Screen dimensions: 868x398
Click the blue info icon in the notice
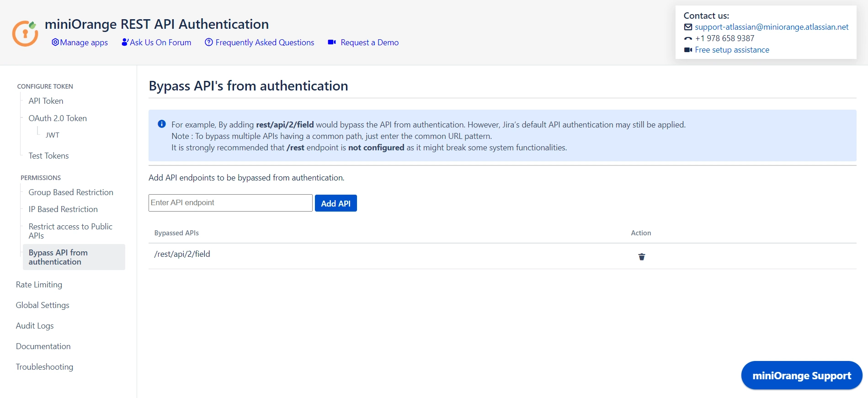tap(161, 124)
